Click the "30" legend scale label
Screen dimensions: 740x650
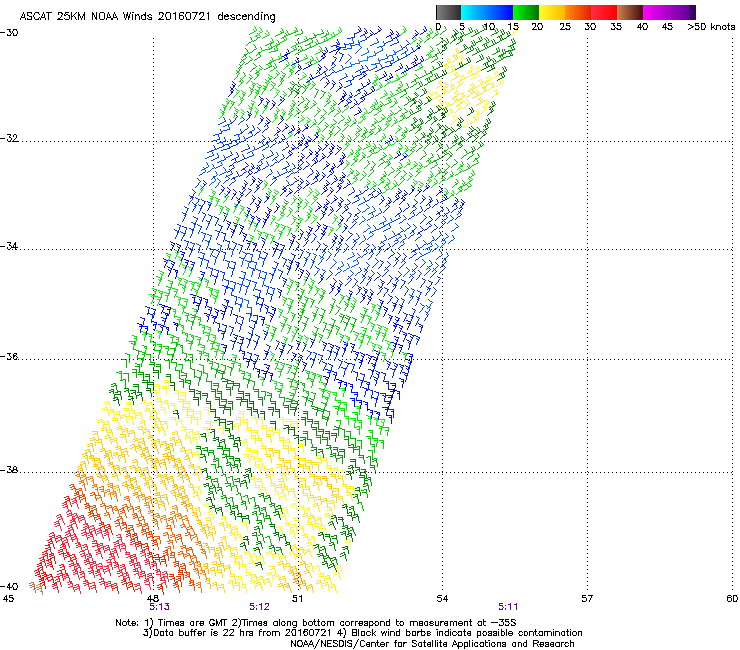click(590, 27)
